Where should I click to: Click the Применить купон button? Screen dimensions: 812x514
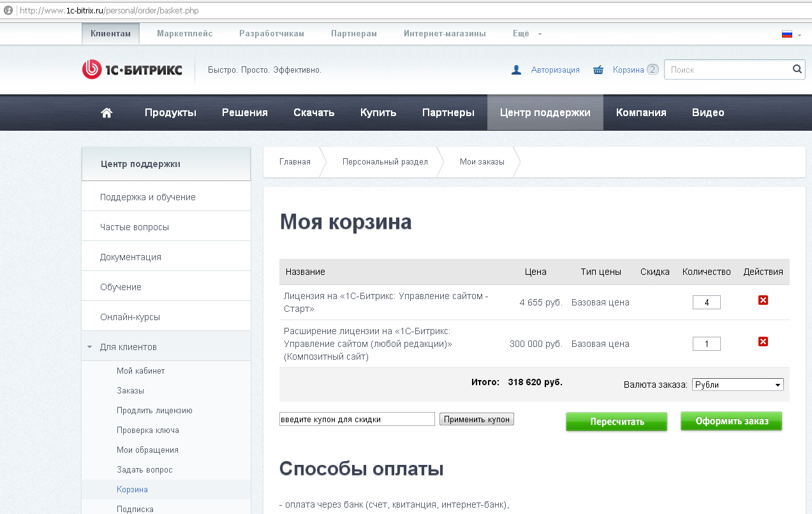[476, 419]
